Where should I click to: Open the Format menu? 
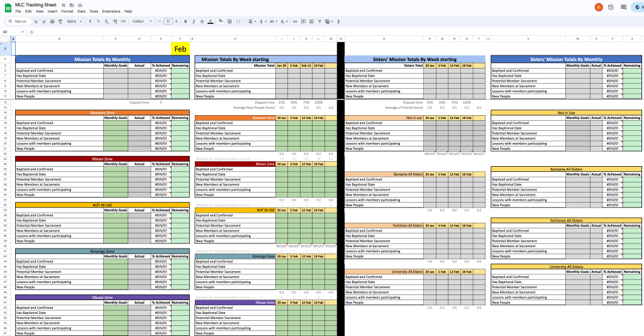[67, 11]
